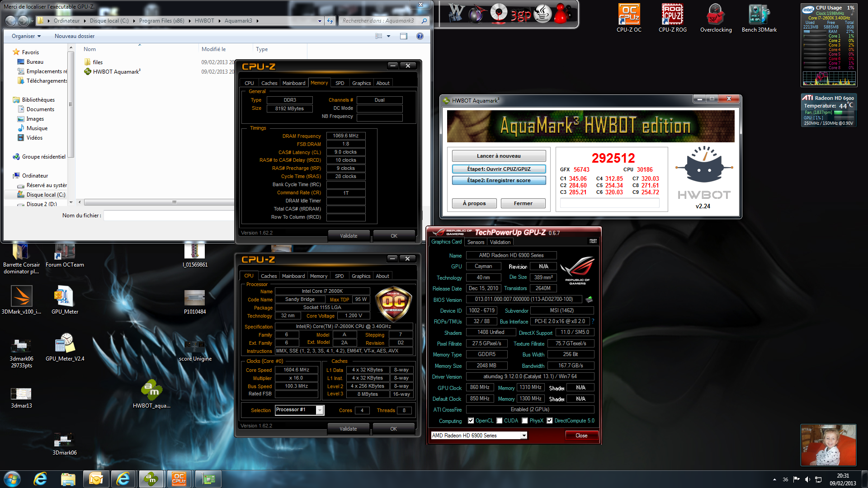This screenshot has height=488, width=868.
Task: Click the CPU-Z OC taskbar icon
Action: 179,479
